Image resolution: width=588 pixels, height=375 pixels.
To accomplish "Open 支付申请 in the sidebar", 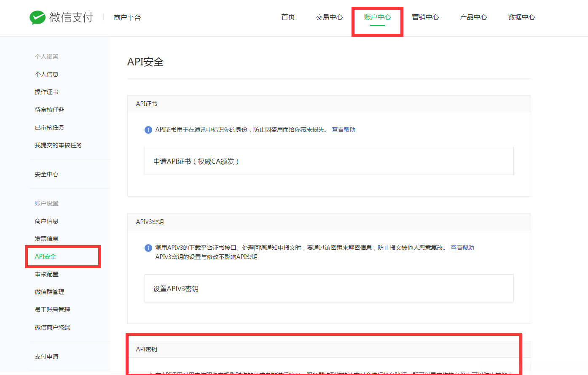I will 46,356.
